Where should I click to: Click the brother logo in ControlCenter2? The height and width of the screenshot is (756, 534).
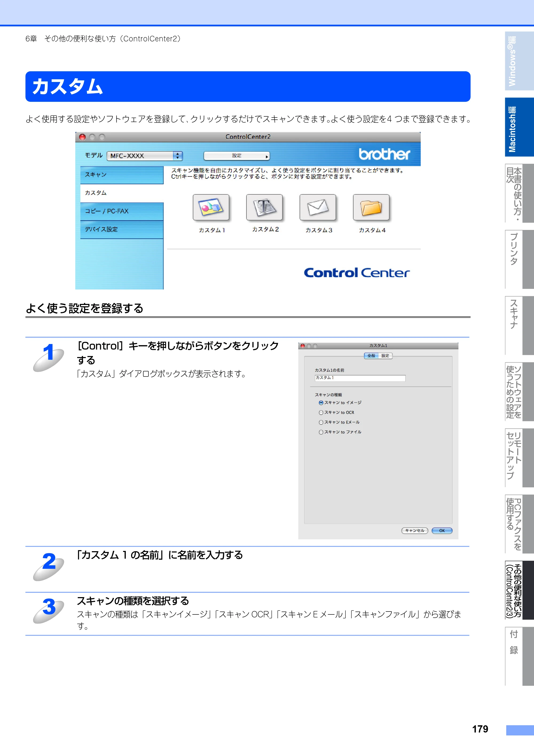coord(384,154)
